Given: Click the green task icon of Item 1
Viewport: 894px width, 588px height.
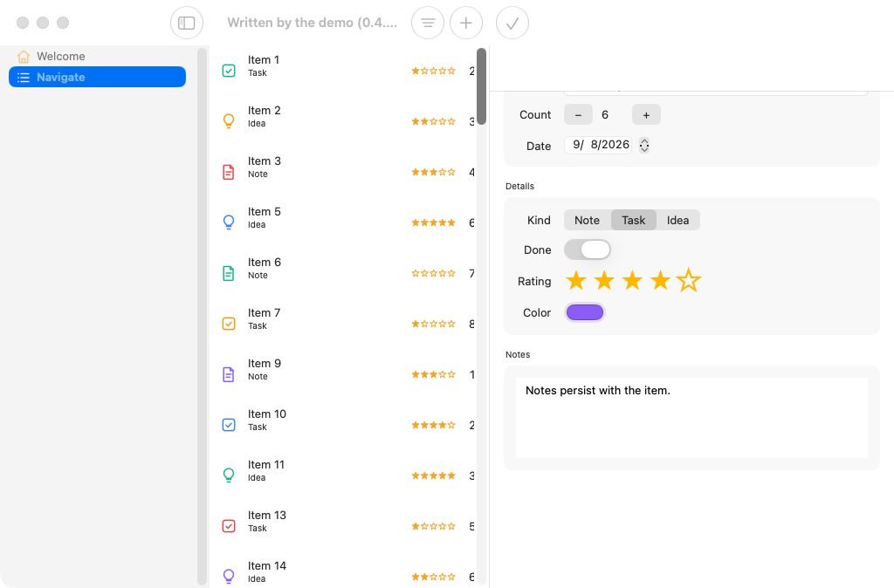Looking at the screenshot, I should (x=229, y=71).
